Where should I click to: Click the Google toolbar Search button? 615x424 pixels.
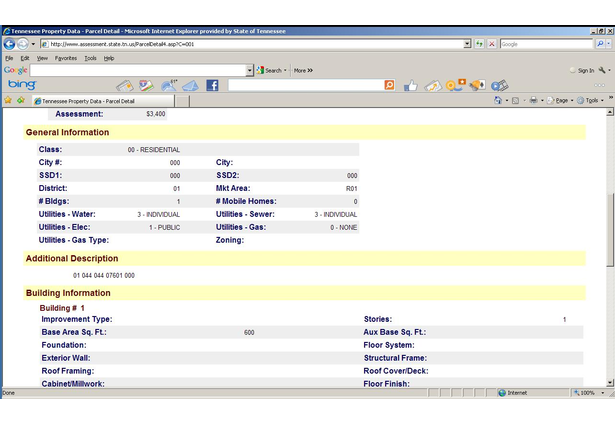[269, 71]
